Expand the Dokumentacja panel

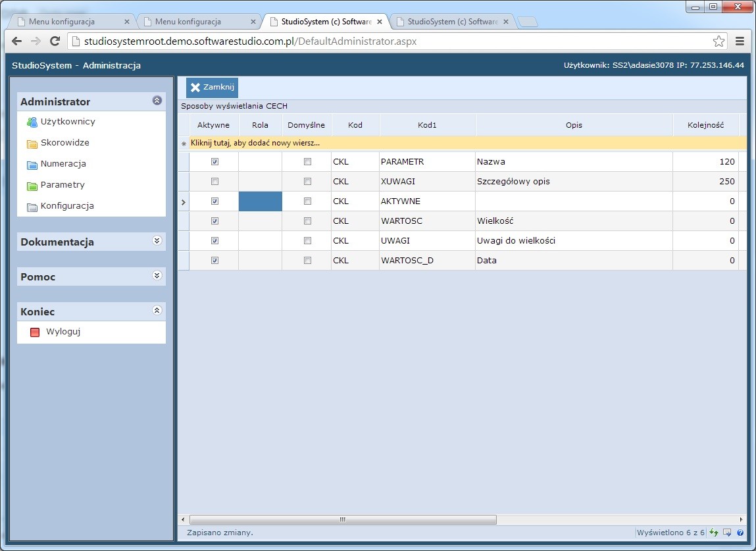click(x=157, y=241)
